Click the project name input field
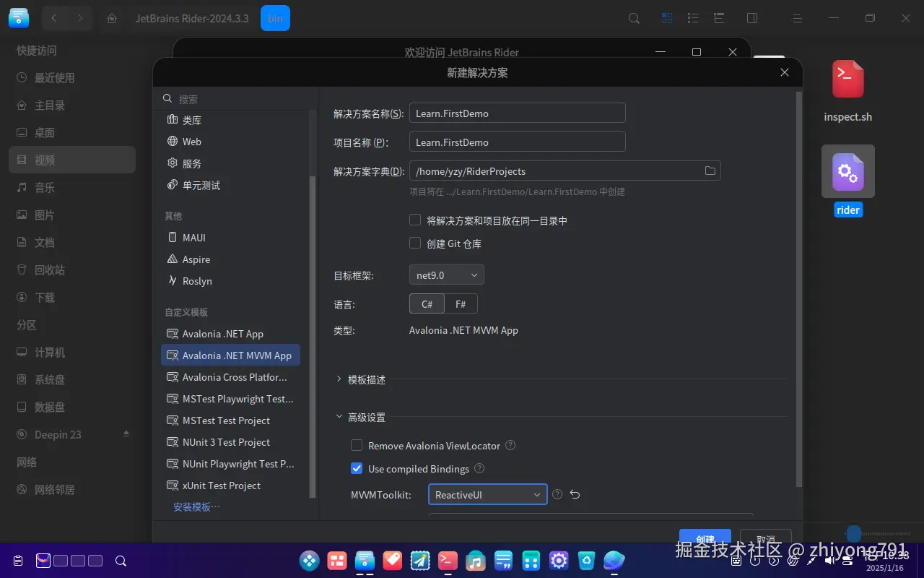This screenshot has width=924, height=578. [x=517, y=142]
